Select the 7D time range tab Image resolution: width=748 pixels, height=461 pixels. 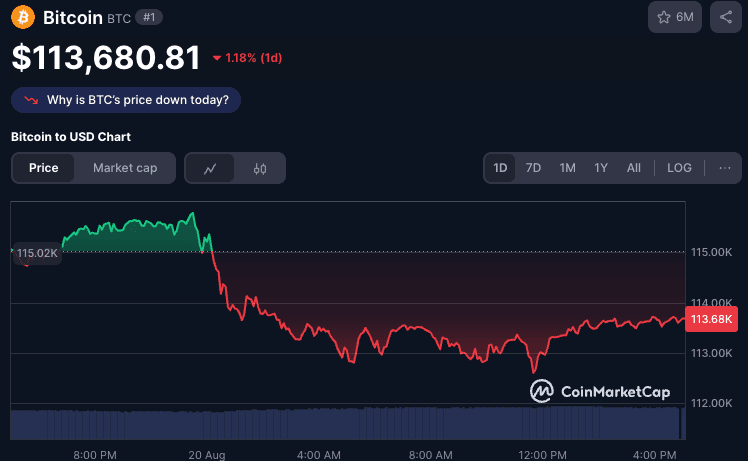pyautogui.click(x=533, y=168)
